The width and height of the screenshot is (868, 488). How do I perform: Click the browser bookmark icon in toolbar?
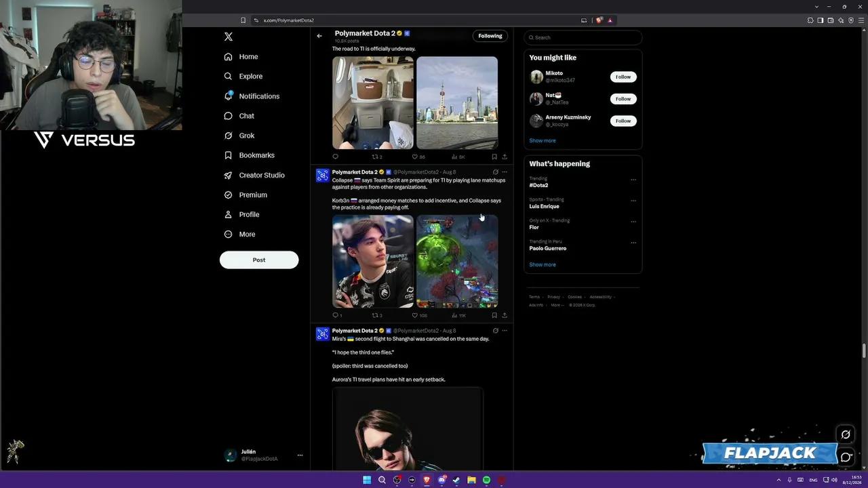pyautogui.click(x=243, y=20)
